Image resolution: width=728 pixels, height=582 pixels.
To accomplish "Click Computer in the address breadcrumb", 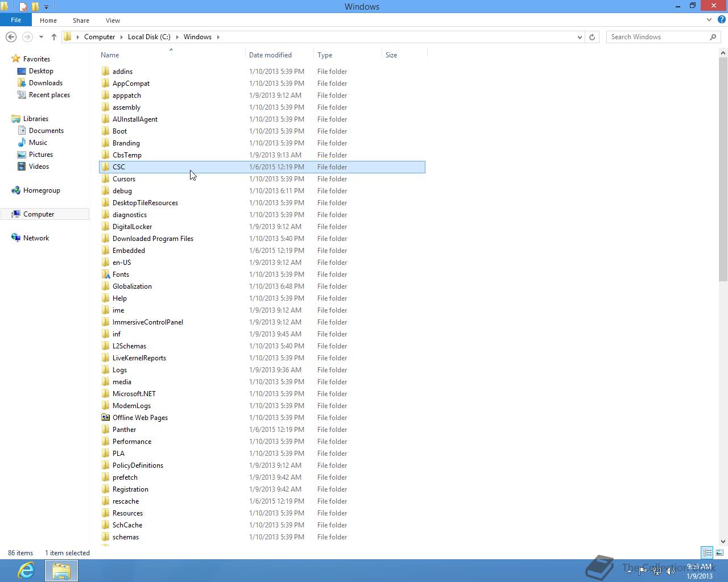I will 100,37.
